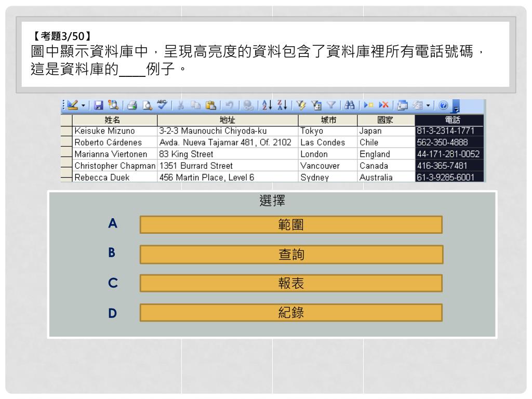The height and width of the screenshot is (399, 532).
Task: Click the 456 Martin Place, Level 6 cell
Action: tap(228, 178)
